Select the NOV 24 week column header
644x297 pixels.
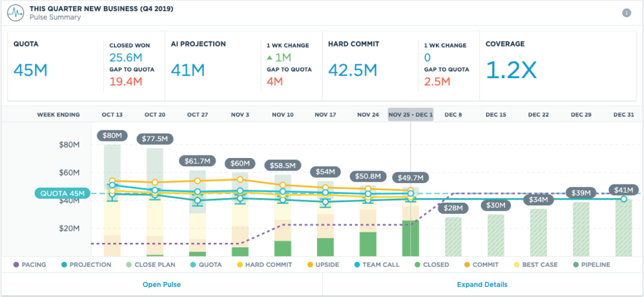coord(368,115)
